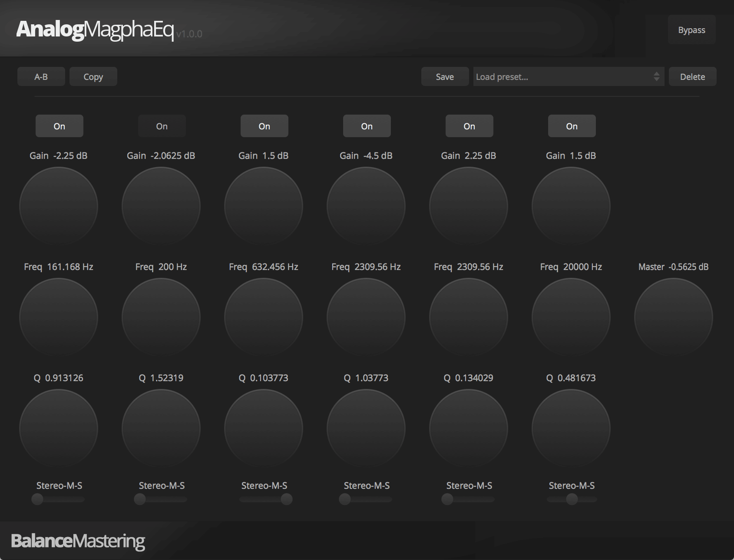734x560 pixels.
Task: Click the Q 1.52319 knob
Action: coord(161,428)
